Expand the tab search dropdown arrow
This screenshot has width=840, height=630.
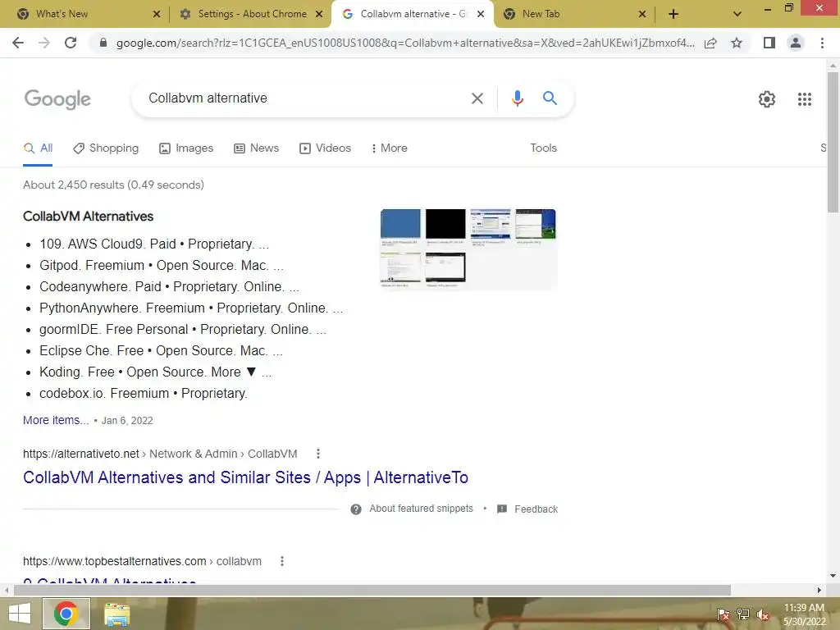[x=737, y=14]
